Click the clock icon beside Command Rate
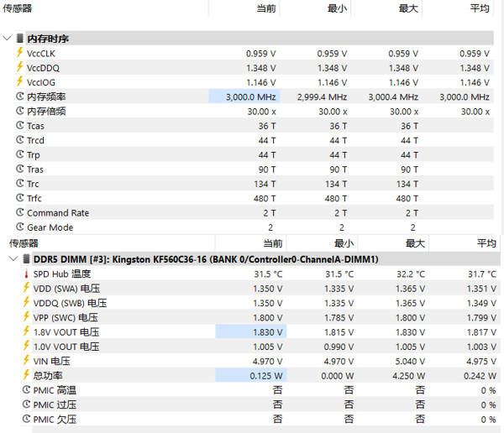This screenshot has height=433, width=504. click(x=20, y=212)
